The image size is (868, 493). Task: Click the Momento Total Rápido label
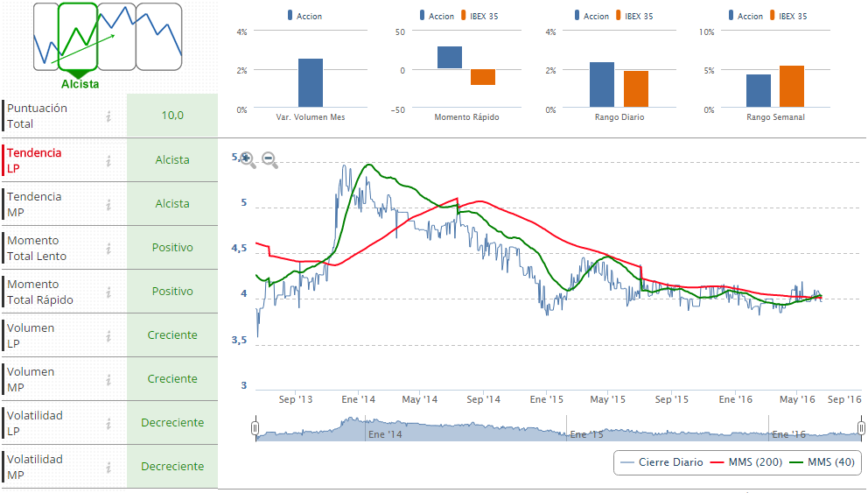click(x=40, y=292)
